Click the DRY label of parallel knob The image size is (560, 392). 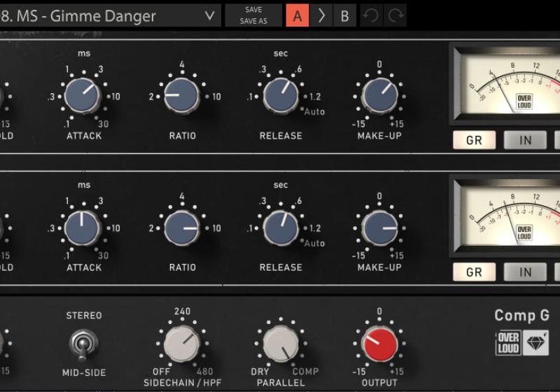[260, 372]
